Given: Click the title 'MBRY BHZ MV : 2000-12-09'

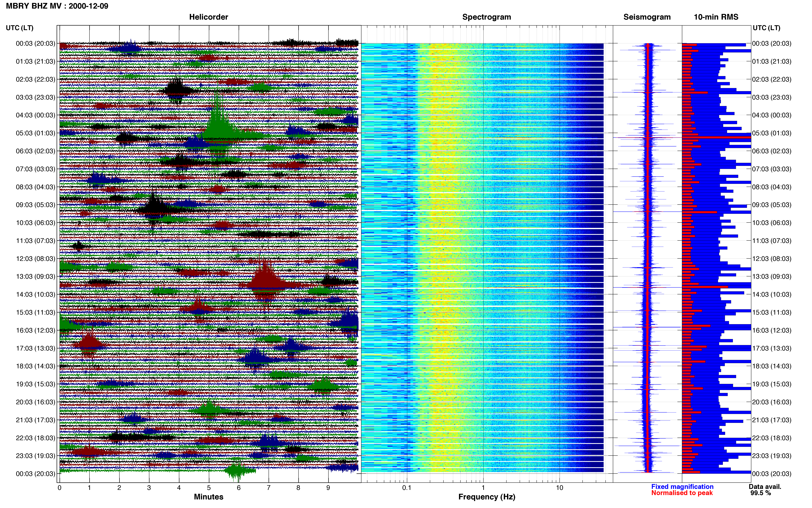Looking at the screenshot, I should click(x=57, y=6).
